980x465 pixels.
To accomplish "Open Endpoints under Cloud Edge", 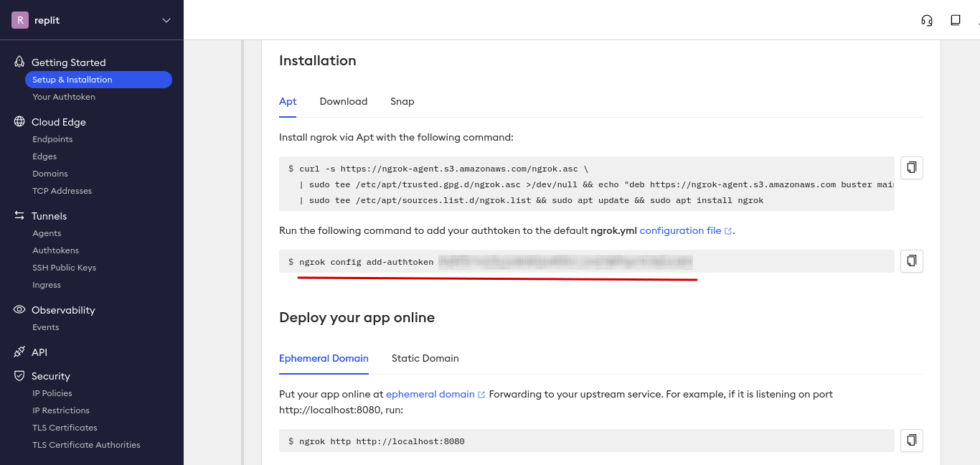I will pyautogui.click(x=52, y=139).
